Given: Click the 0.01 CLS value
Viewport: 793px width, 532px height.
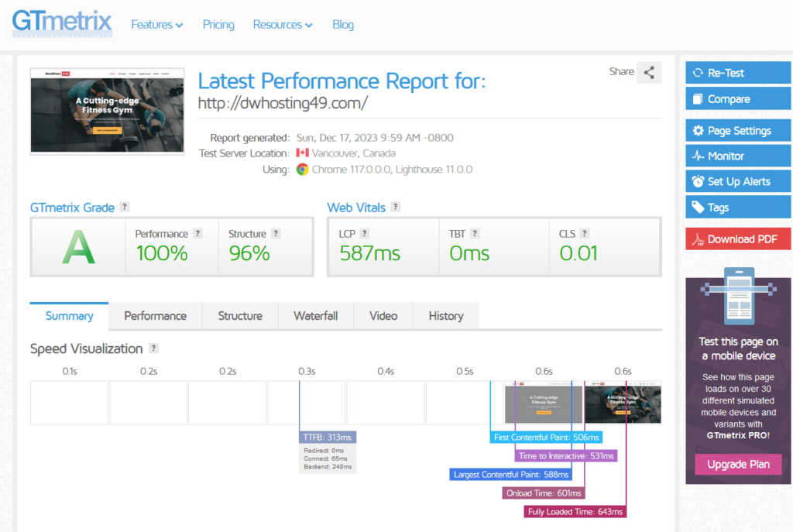Looking at the screenshot, I should (578, 253).
